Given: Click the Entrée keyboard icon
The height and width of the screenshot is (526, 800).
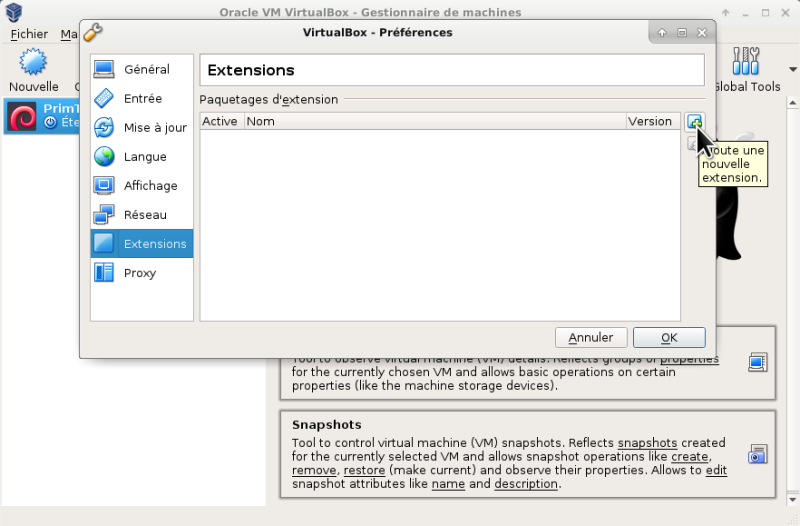Looking at the screenshot, I should click(104, 98).
